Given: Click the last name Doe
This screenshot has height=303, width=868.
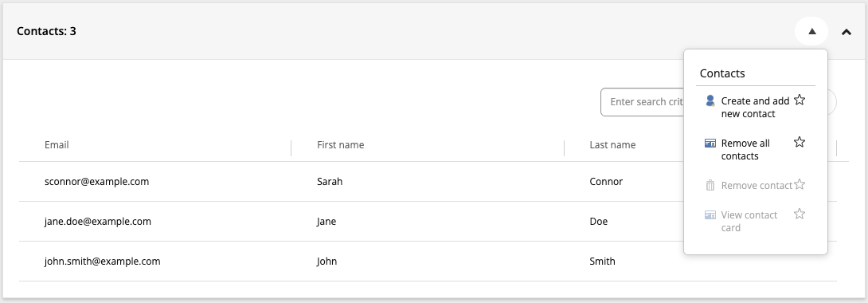Looking at the screenshot, I should [598, 222].
